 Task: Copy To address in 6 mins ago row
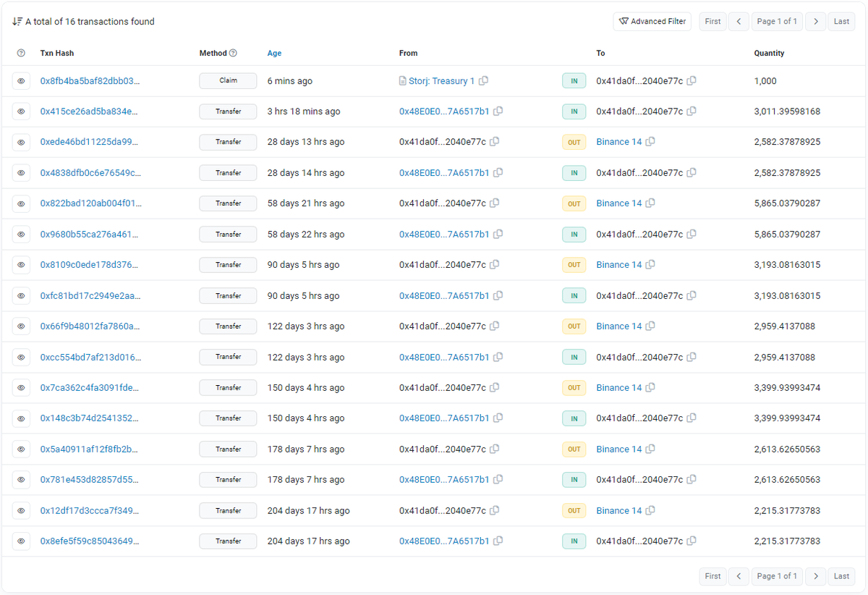click(x=692, y=81)
